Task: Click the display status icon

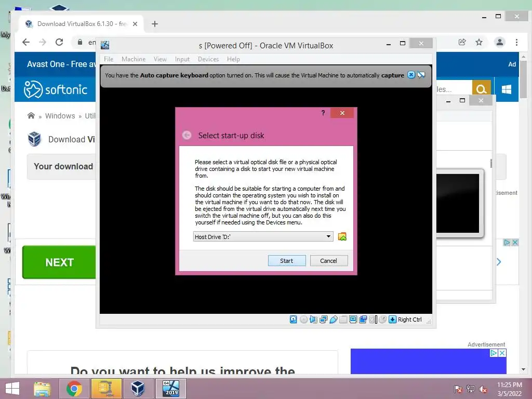Action: [353, 320]
